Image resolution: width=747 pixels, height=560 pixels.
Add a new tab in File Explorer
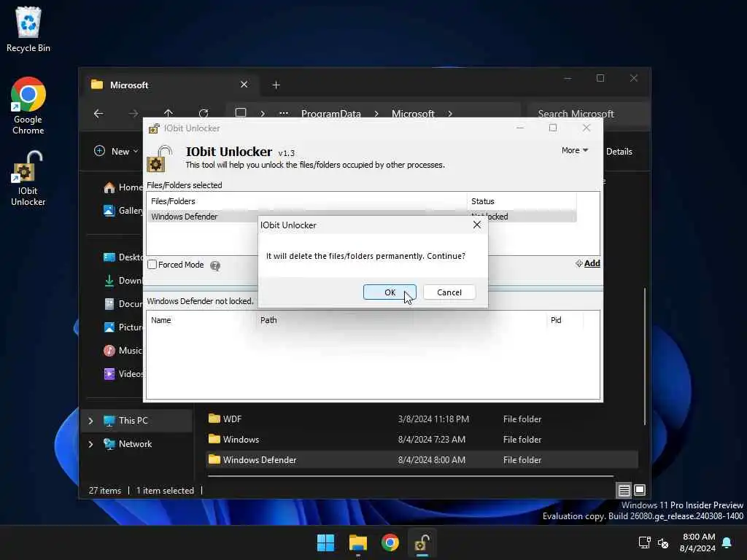(x=276, y=85)
